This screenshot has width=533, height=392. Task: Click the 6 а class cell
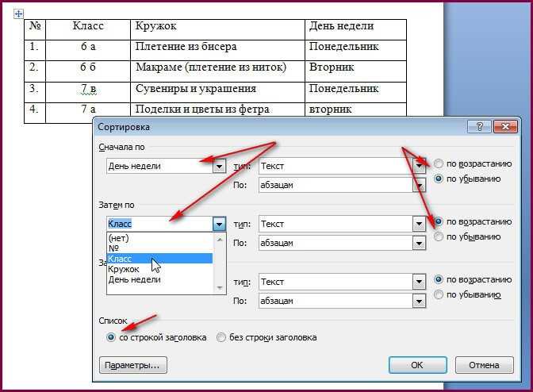[x=88, y=50]
